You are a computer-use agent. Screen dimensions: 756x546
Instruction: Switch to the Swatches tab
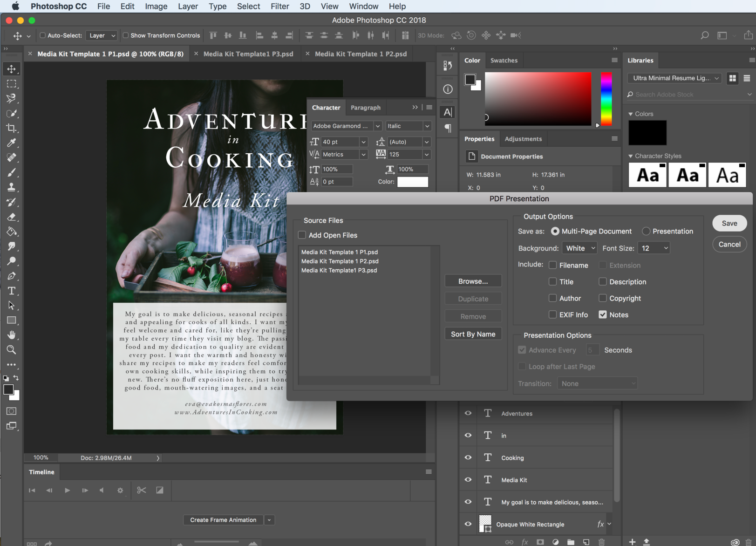(504, 61)
